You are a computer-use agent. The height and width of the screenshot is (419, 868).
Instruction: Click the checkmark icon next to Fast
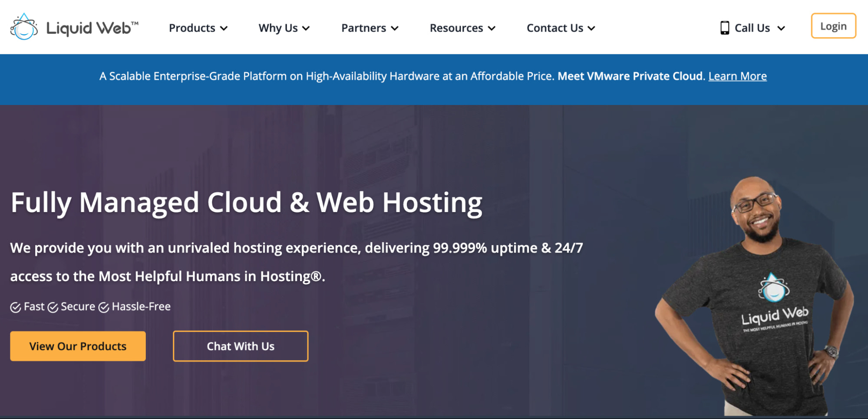(x=16, y=308)
